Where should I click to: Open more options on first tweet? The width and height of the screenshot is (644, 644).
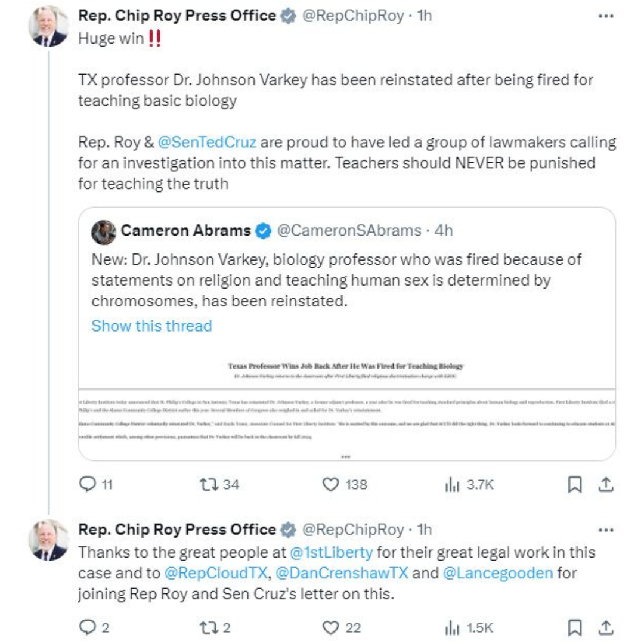point(605,16)
